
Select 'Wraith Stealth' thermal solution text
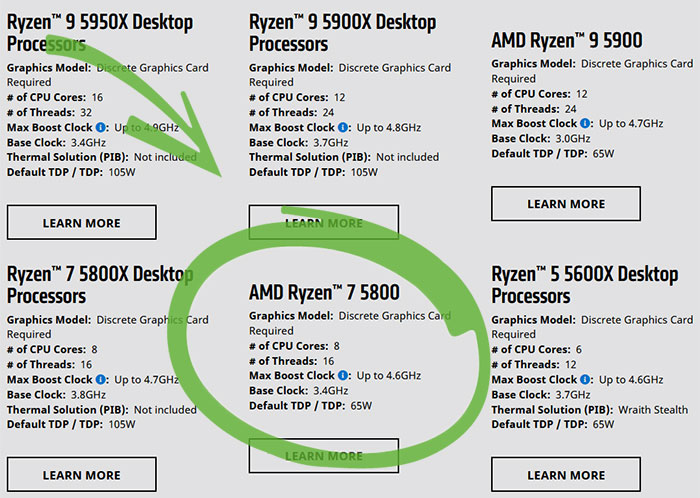click(653, 410)
